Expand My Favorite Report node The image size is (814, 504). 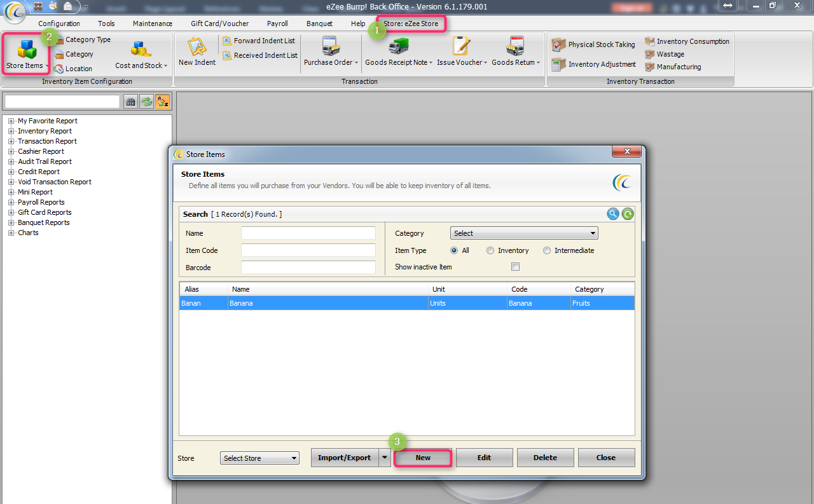(x=11, y=121)
